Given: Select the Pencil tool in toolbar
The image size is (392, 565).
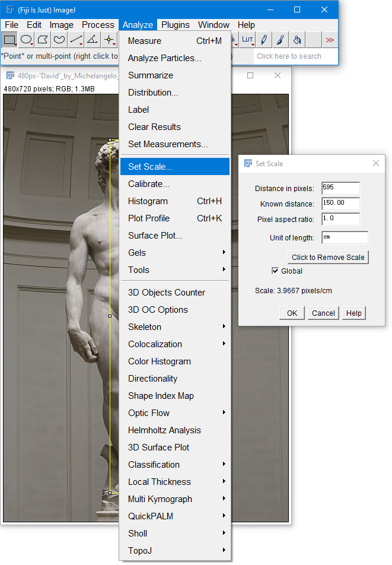Looking at the screenshot, I should point(264,40).
